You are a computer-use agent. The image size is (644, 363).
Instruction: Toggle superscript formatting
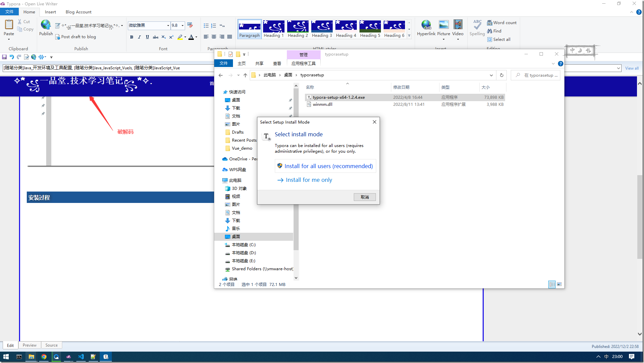(171, 37)
